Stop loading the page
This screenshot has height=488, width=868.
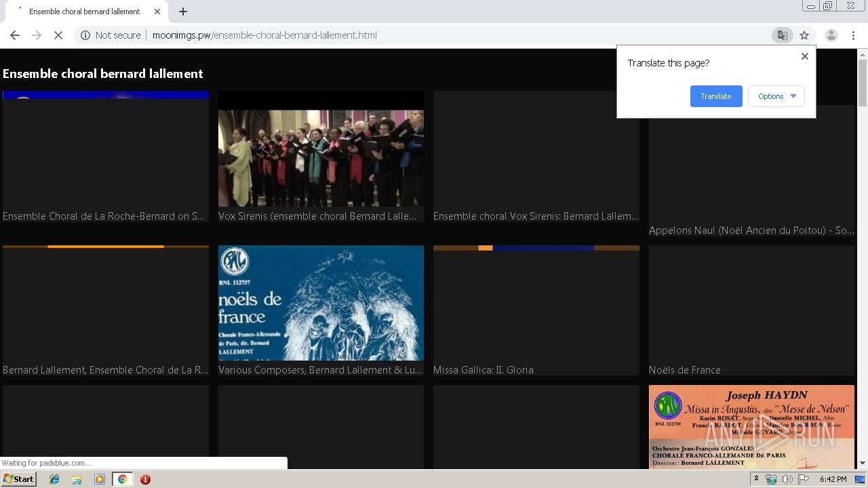tap(58, 35)
